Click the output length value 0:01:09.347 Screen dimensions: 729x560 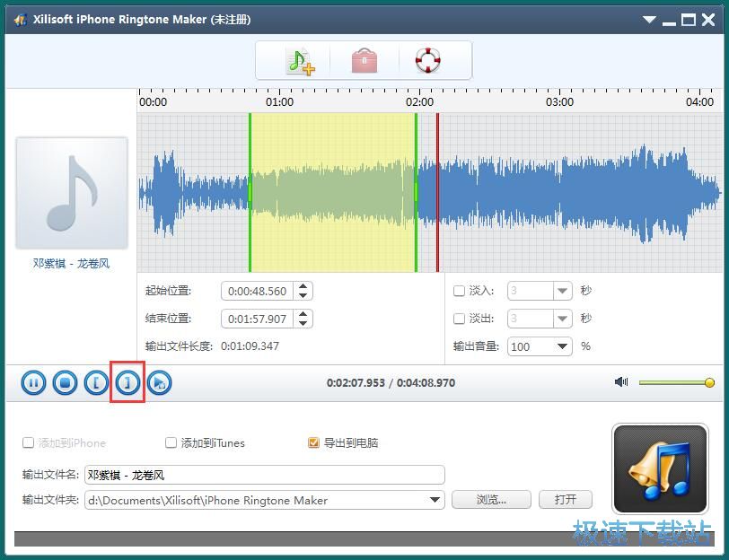click(250, 346)
